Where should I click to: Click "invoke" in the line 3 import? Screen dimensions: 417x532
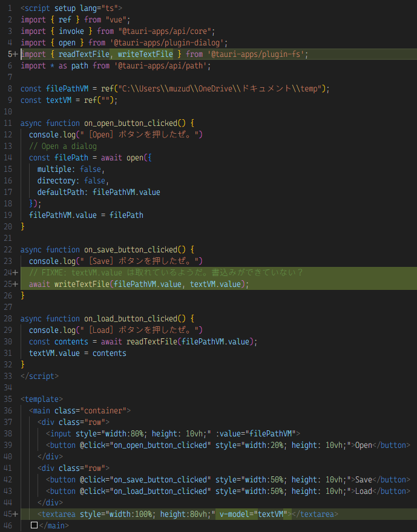click(x=71, y=31)
